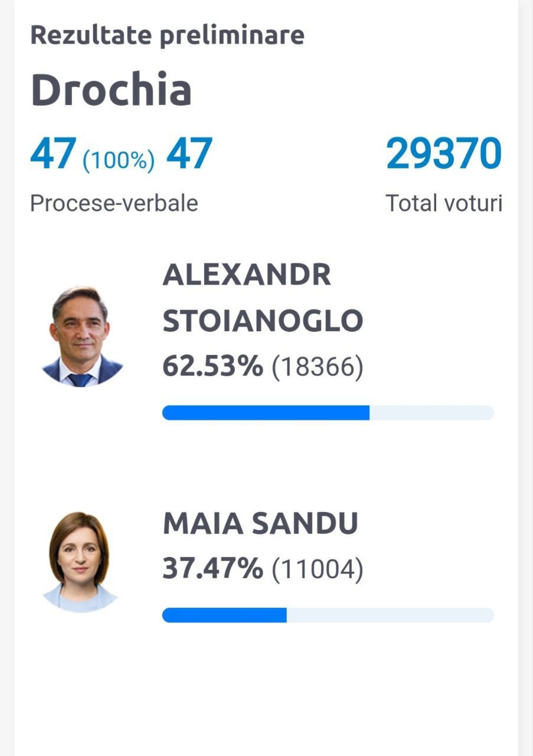Select the Procese-verbale label
533x756 pixels.
pos(114,203)
